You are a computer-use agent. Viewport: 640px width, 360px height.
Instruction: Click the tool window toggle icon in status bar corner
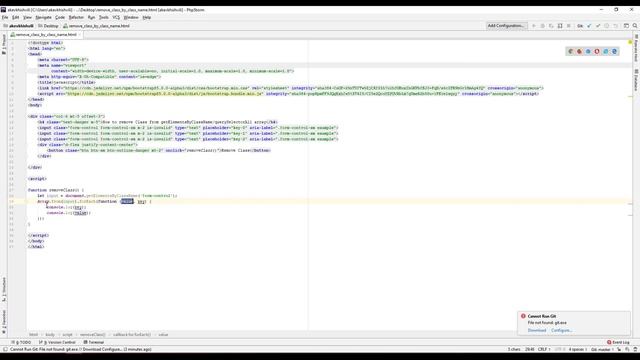coord(5,349)
